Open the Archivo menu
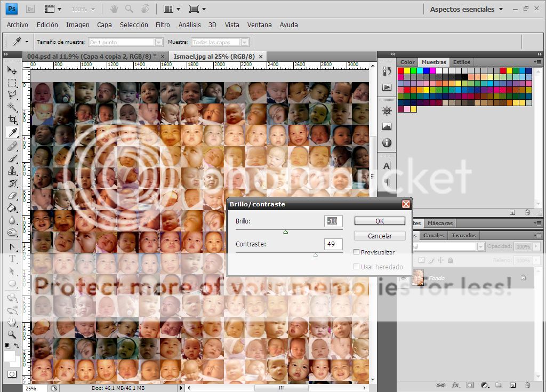This screenshot has height=392, width=546. (18, 25)
